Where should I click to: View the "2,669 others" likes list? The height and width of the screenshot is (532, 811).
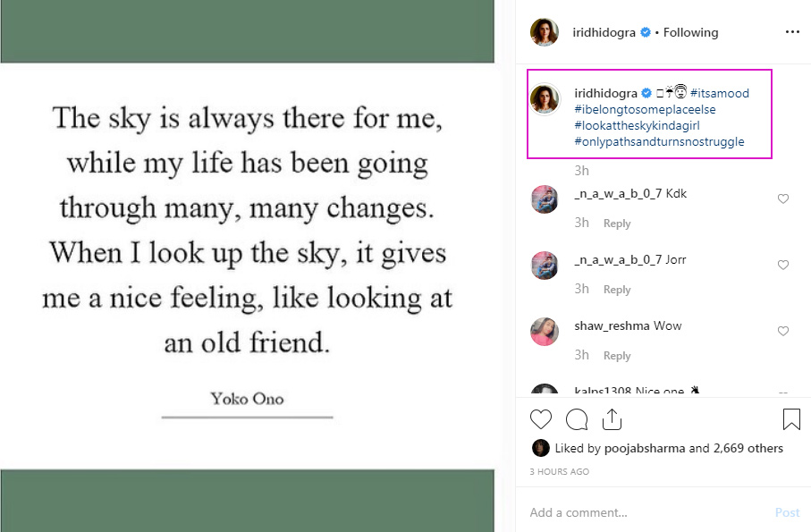point(747,448)
